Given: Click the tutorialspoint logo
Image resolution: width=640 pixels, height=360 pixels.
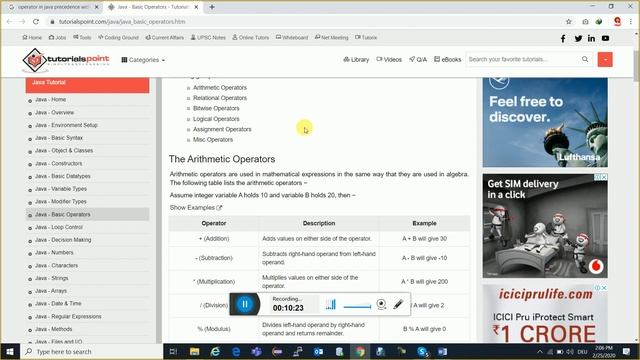Looking at the screenshot, I should [x=66, y=60].
